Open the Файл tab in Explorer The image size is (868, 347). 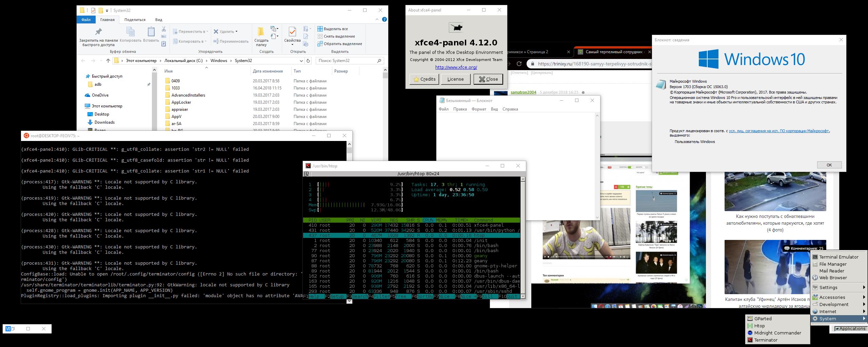(86, 20)
